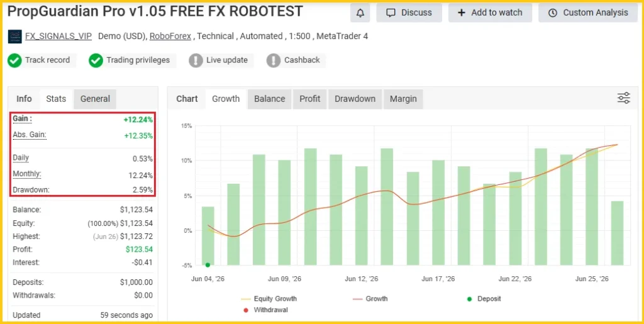
Task: Click the PropGuardian Pro v1.05 title
Action: point(155,11)
